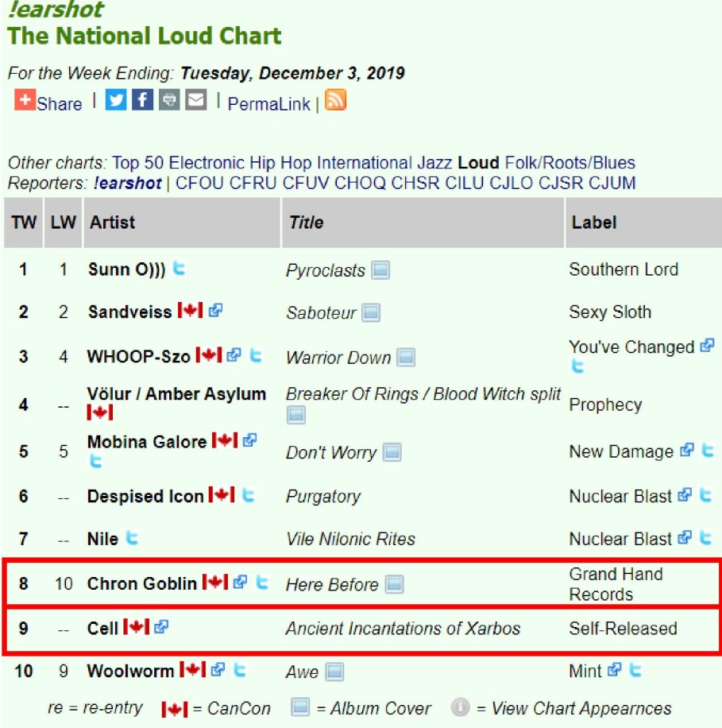
Task: Click the email share icon
Action: tap(195, 100)
